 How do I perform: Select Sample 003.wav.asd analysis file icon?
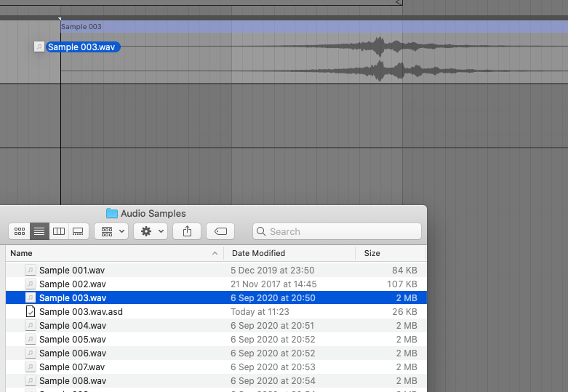[x=31, y=311]
